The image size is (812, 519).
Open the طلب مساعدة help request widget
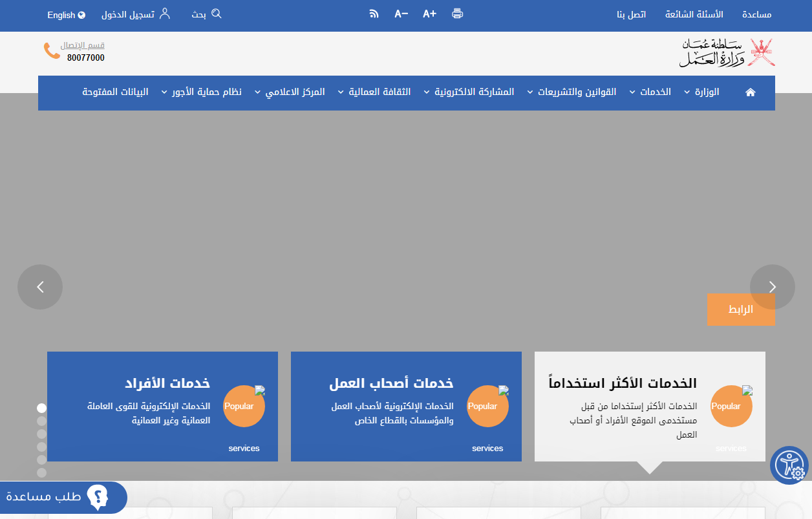[x=63, y=497]
